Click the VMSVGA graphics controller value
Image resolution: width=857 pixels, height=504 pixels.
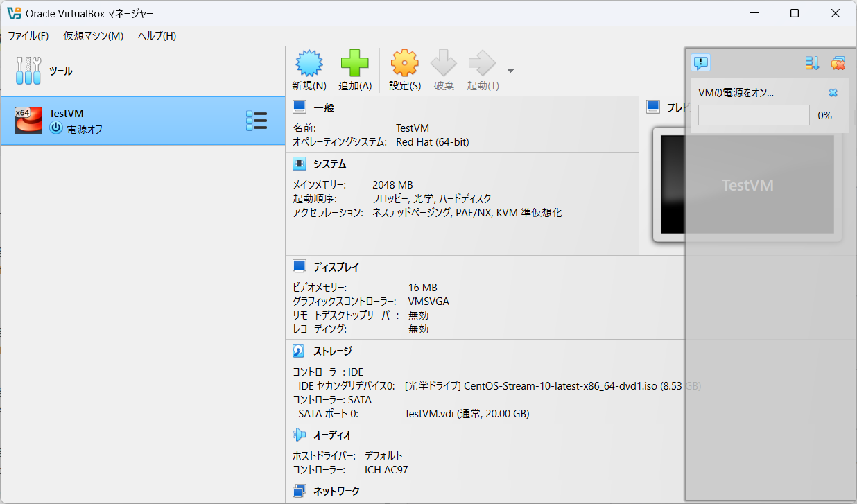pyautogui.click(x=428, y=302)
